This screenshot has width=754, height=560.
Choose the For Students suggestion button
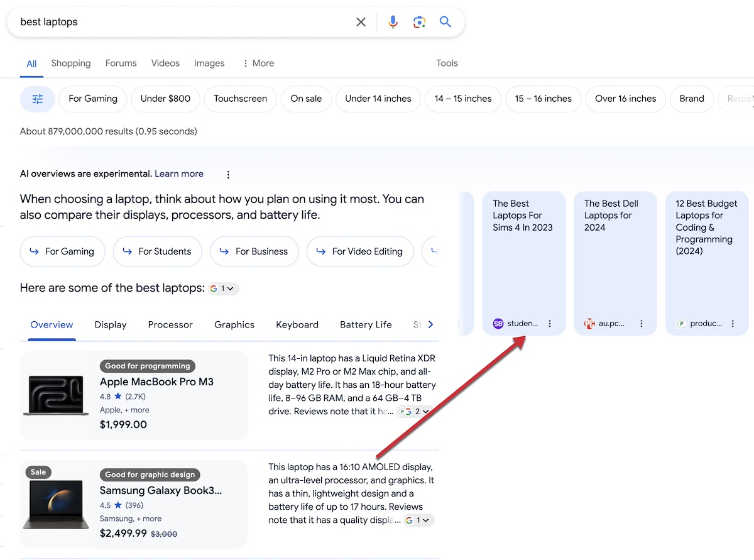tap(157, 251)
